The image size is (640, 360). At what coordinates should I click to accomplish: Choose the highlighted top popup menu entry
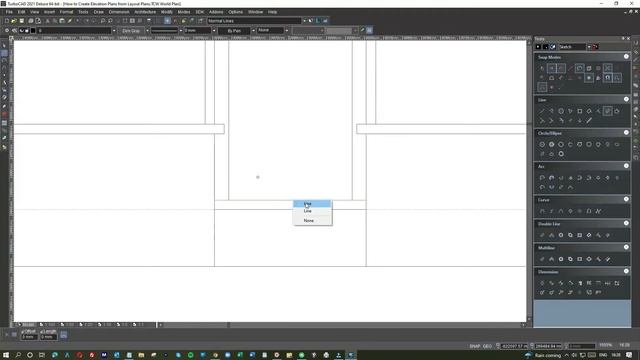(313, 204)
